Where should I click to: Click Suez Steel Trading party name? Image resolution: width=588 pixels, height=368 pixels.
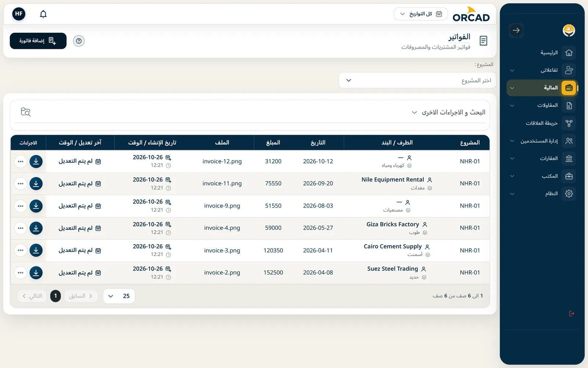[392, 269]
